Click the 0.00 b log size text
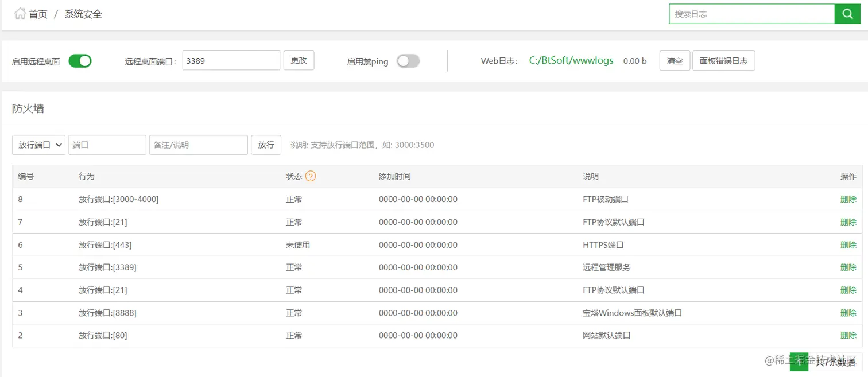The height and width of the screenshot is (377, 868). (x=635, y=61)
